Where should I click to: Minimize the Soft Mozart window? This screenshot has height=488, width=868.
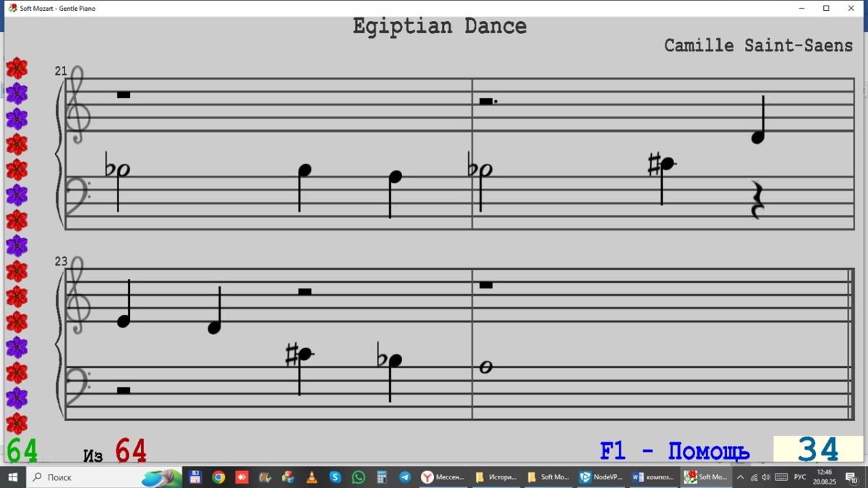pyautogui.click(x=802, y=9)
